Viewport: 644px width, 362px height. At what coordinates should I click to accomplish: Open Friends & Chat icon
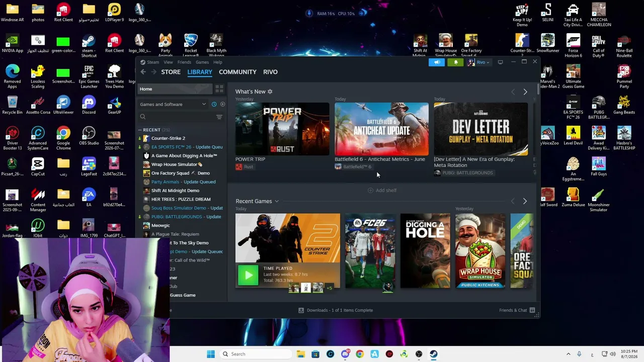pyautogui.click(x=532, y=310)
